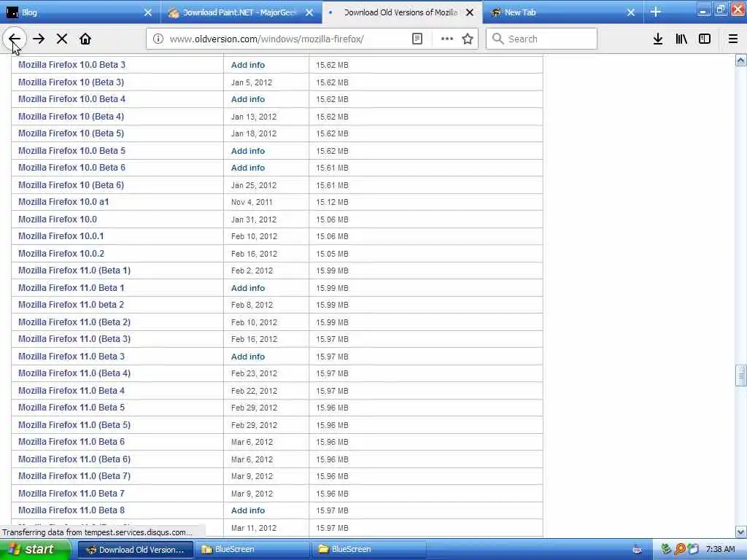Image resolution: width=747 pixels, height=560 pixels.
Task: Open Mozilla Firefox 10.0 link
Action: point(57,219)
